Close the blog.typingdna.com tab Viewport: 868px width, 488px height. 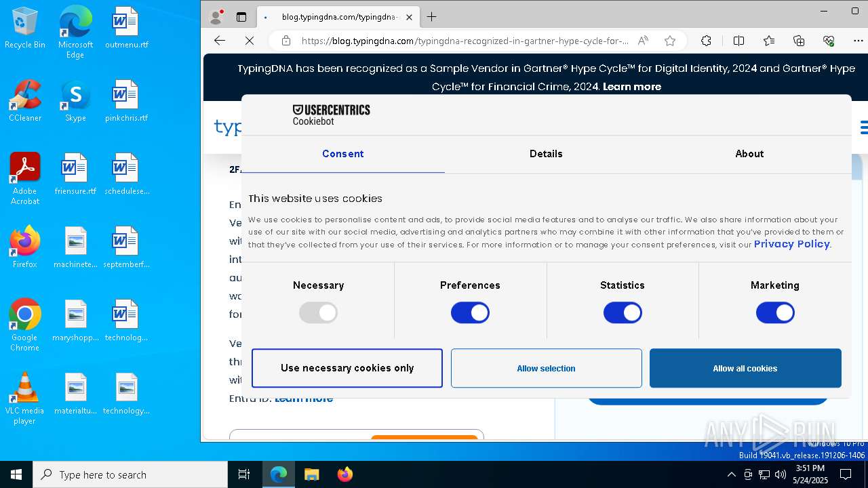(x=410, y=17)
